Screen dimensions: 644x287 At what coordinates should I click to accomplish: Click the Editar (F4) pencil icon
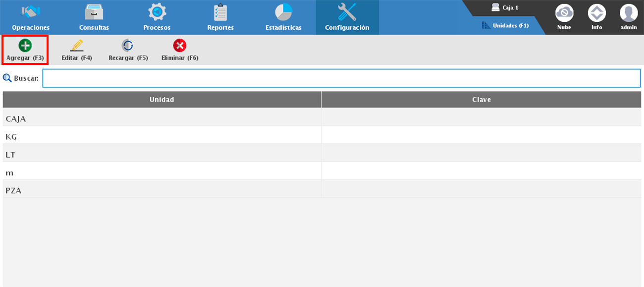77,46
